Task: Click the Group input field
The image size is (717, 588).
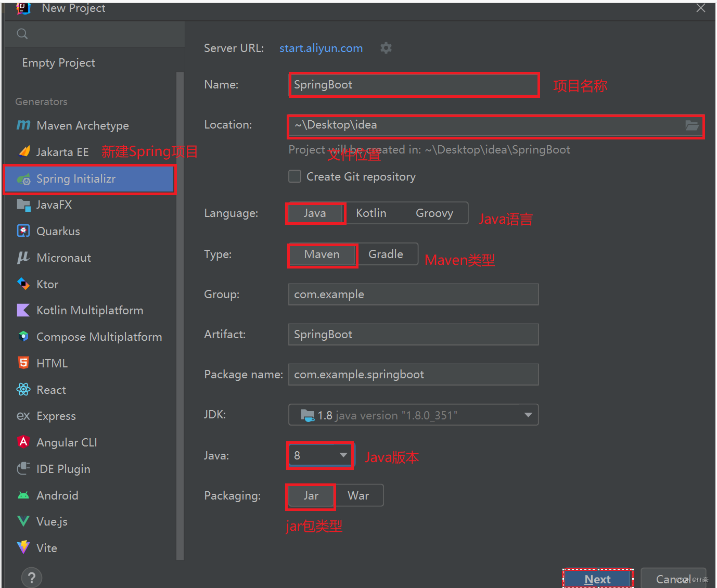Action: coord(414,295)
